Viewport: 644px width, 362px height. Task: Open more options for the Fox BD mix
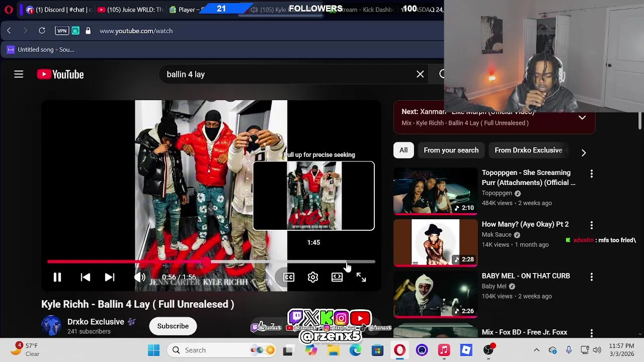592,333
